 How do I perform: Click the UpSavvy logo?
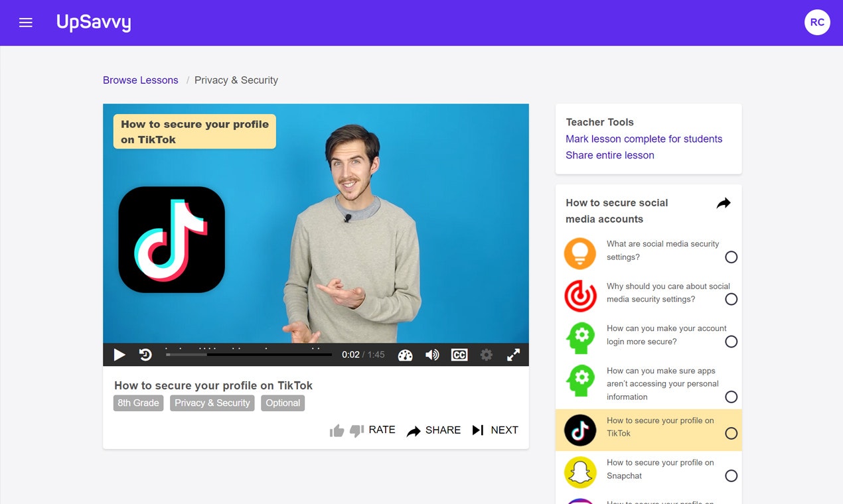point(94,23)
